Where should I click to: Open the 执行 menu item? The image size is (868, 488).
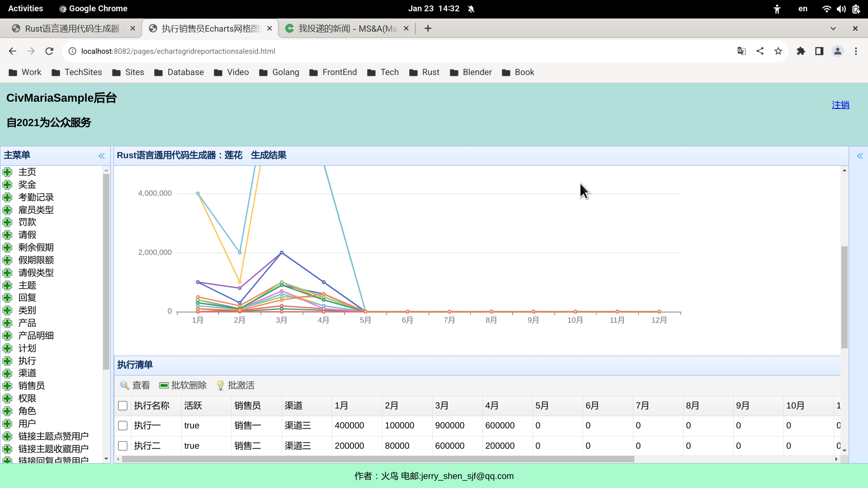[x=27, y=361]
